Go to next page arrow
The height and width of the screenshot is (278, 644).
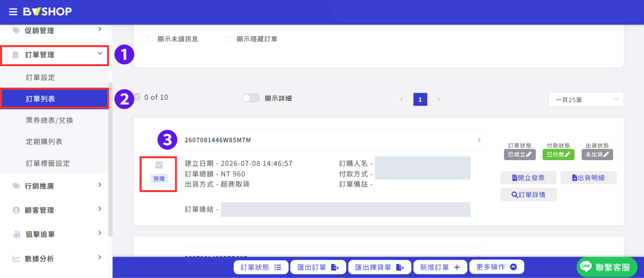tap(438, 99)
